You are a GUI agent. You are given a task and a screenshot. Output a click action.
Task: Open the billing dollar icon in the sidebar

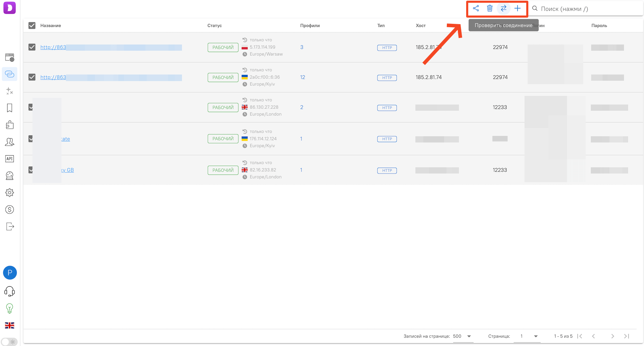point(10,209)
